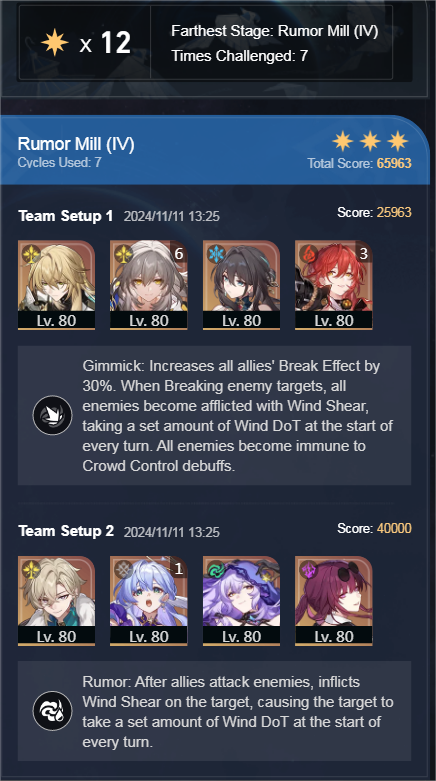Screen dimensions: 436x781
Task: Click the Fire element icon on red-haired character
Action: (308, 254)
